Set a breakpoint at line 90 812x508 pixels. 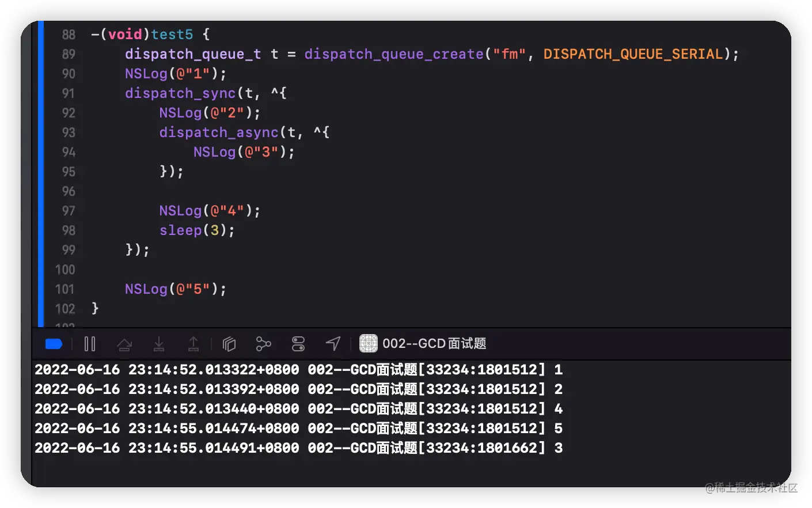[69, 74]
